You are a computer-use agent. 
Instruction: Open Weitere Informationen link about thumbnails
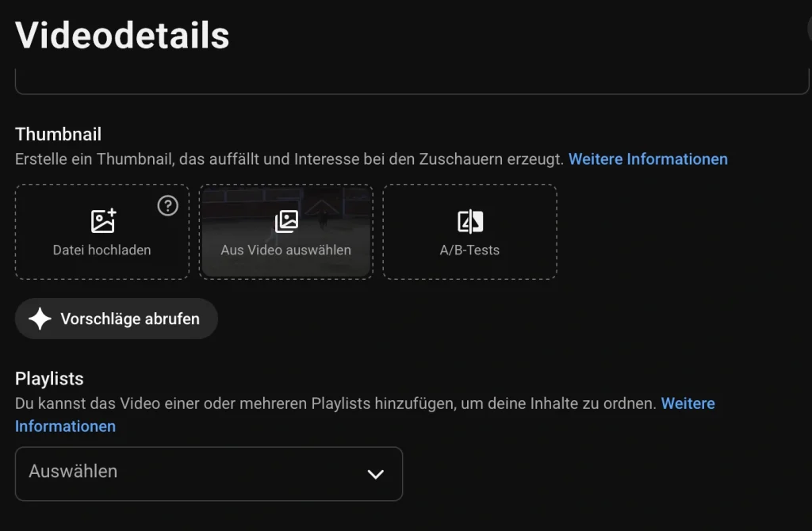pyautogui.click(x=648, y=159)
